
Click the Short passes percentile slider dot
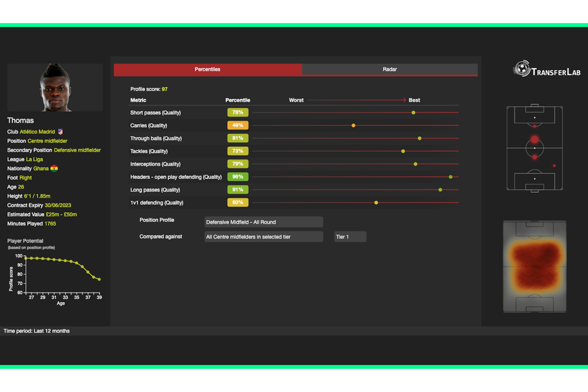(413, 113)
